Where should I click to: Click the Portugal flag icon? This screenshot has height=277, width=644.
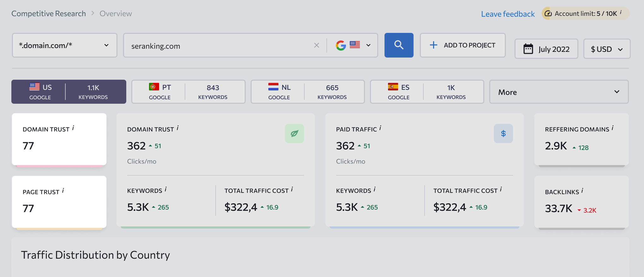[154, 87]
